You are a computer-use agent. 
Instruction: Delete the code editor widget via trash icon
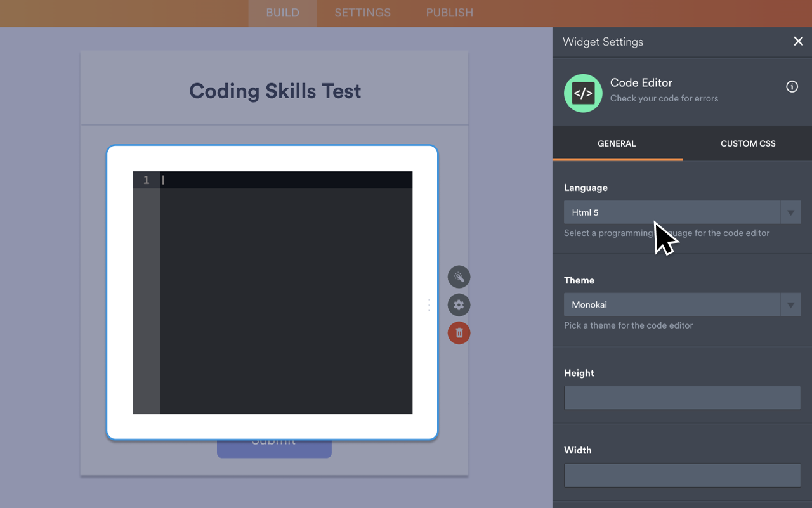[x=459, y=332]
